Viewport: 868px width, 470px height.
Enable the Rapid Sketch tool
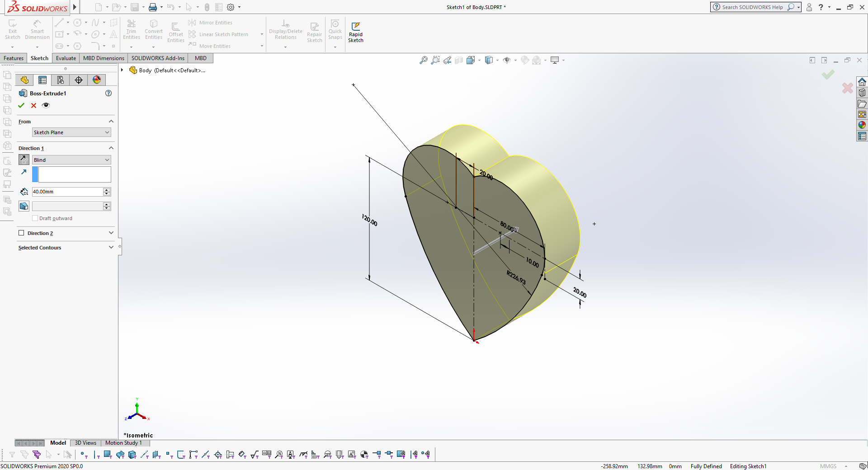tap(356, 32)
